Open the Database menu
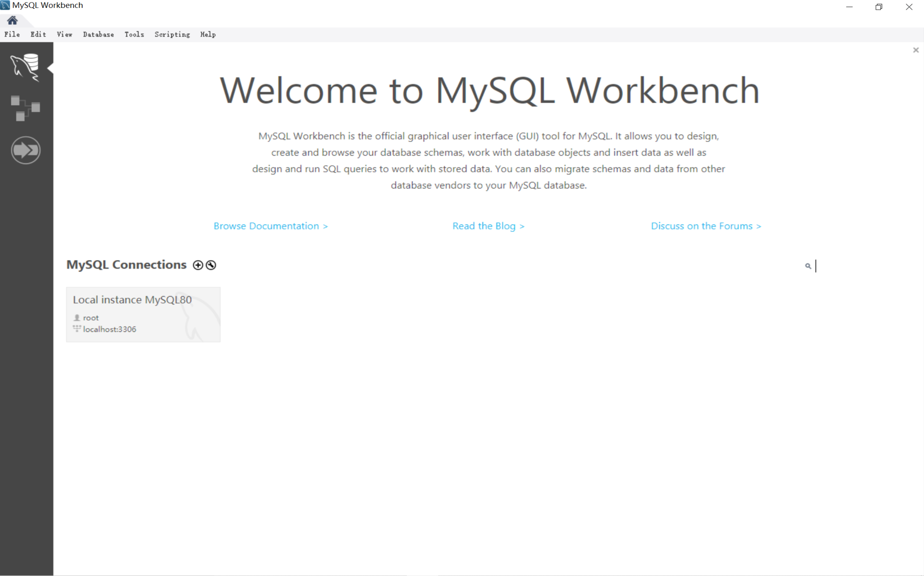 (x=98, y=34)
